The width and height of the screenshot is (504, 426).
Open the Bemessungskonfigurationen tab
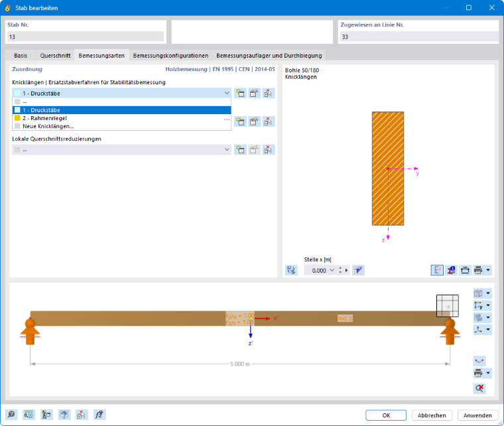170,56
